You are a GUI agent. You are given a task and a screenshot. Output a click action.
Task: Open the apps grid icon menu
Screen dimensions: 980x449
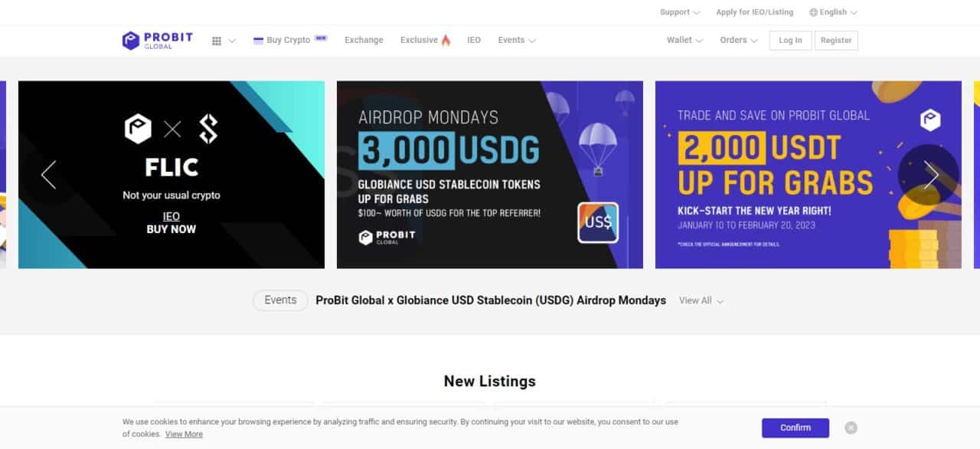pyautogui.click(x=217, y=41)
